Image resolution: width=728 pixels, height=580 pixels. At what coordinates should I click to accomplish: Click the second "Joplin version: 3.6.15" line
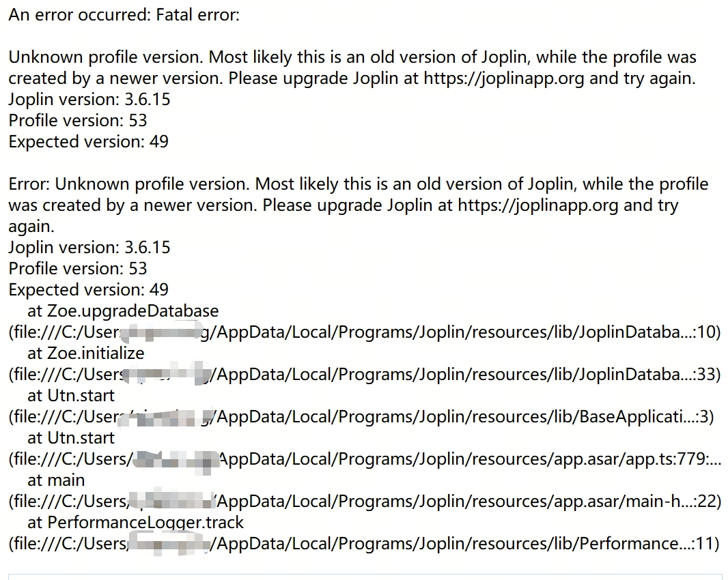coord(89,247)
